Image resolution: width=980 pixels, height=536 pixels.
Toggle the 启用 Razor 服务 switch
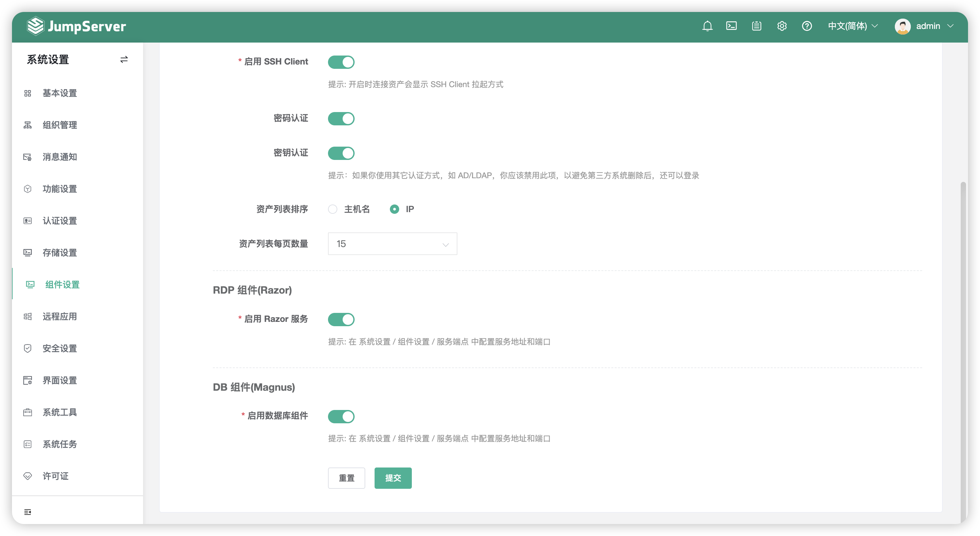click(341, 319)
